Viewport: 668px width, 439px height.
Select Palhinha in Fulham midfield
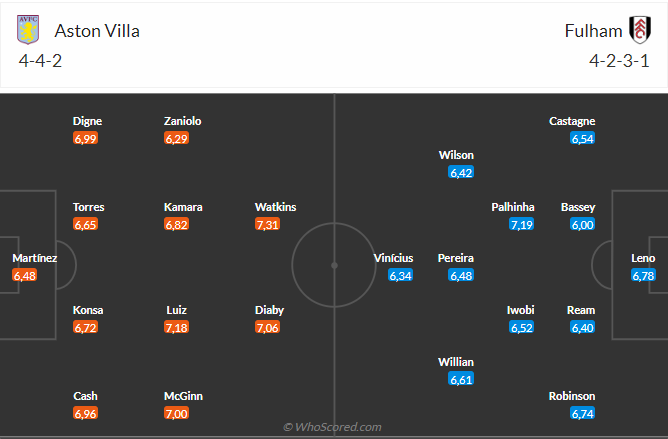pyautogui.click(x=513, y=207)
